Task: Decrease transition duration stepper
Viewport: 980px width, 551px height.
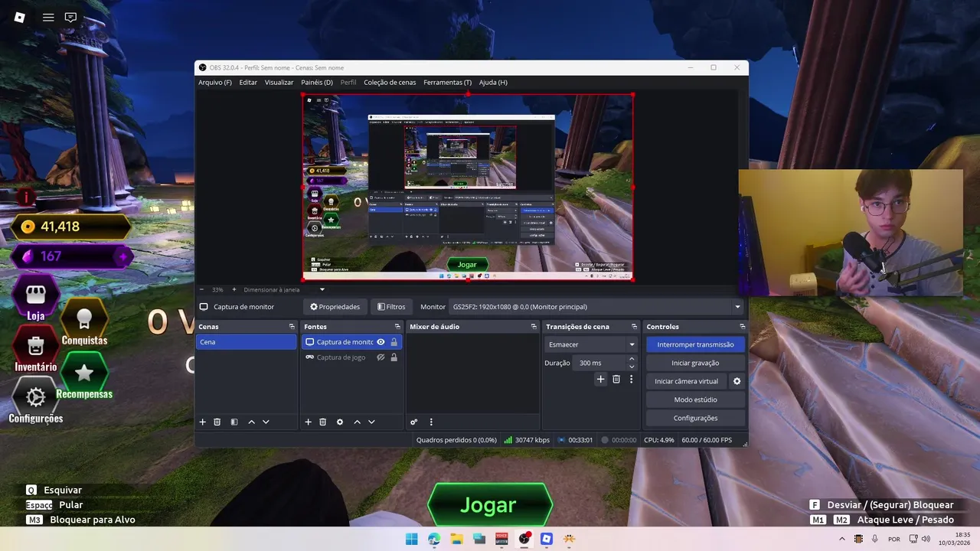Action: [x=632, y=367]
